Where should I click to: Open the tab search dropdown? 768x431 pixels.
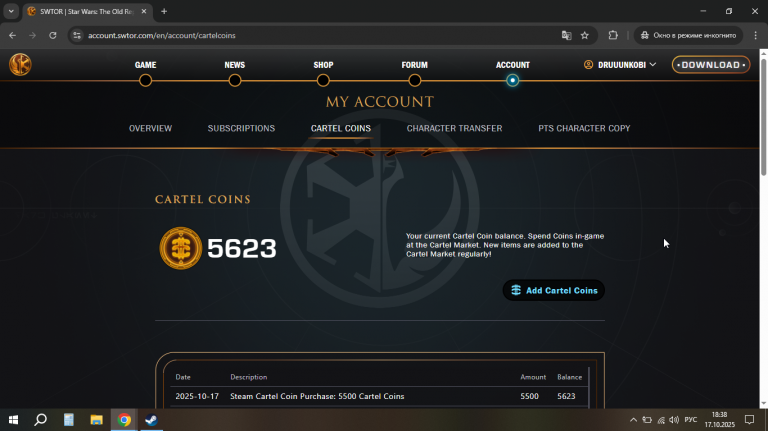(x=11, y=11)
